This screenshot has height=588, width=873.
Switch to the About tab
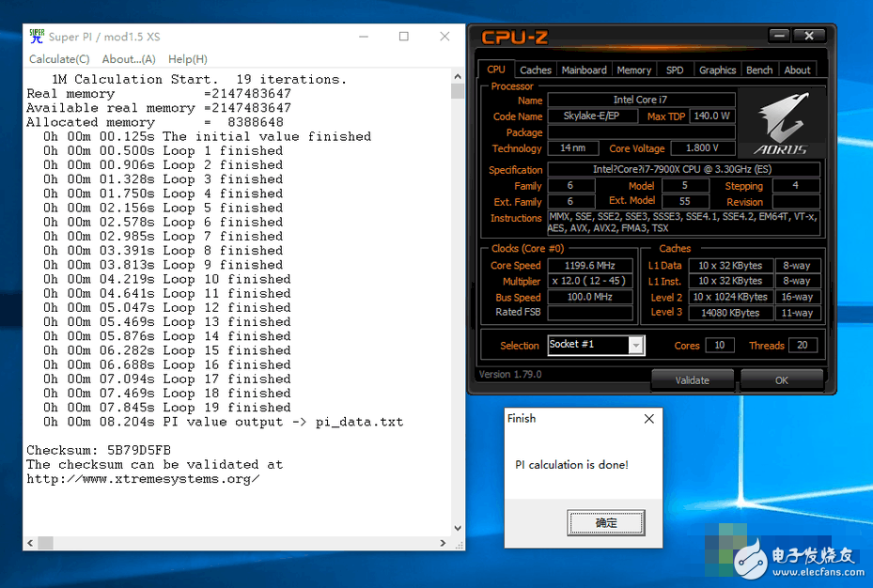797,69
